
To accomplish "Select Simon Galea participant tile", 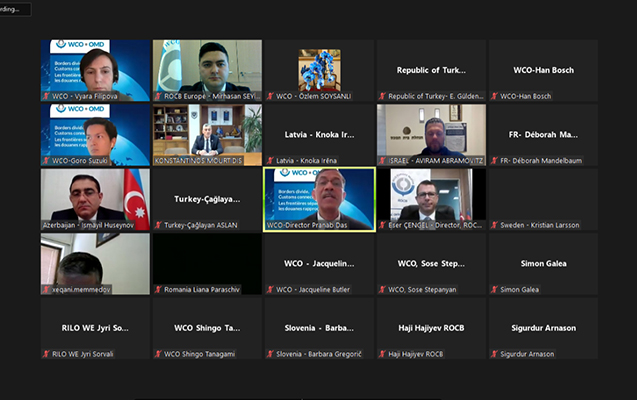I will click(x=544, y=264).
